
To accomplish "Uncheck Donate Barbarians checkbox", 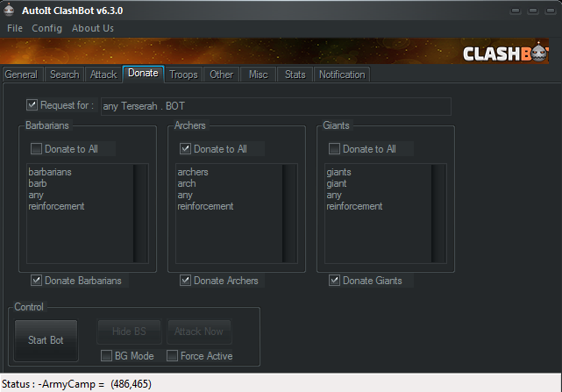I will coord(36,280).
